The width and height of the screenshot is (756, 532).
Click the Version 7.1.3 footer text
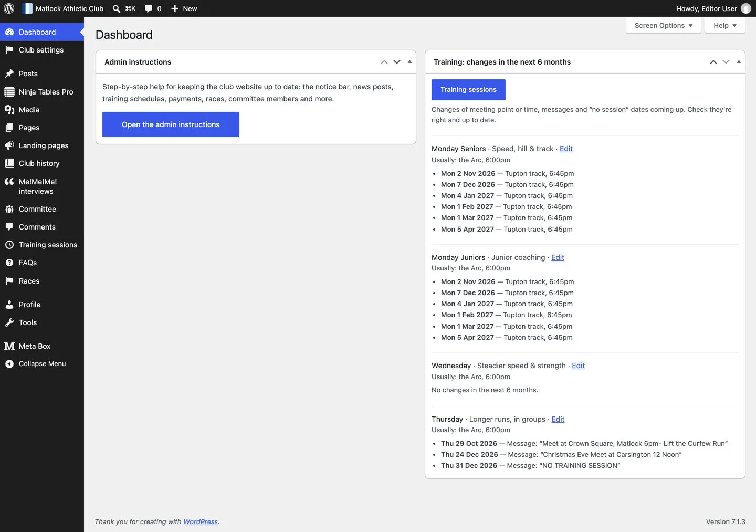726,521
